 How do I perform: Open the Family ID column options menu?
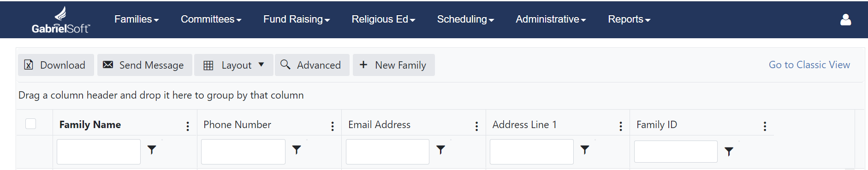point(765,126)
